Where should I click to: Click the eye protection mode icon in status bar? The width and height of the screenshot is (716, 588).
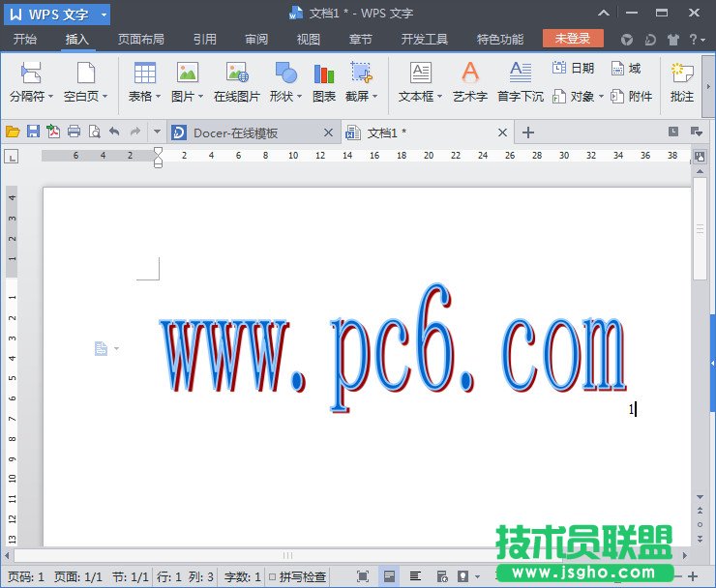pyautogui.click(x=463, y=576)
